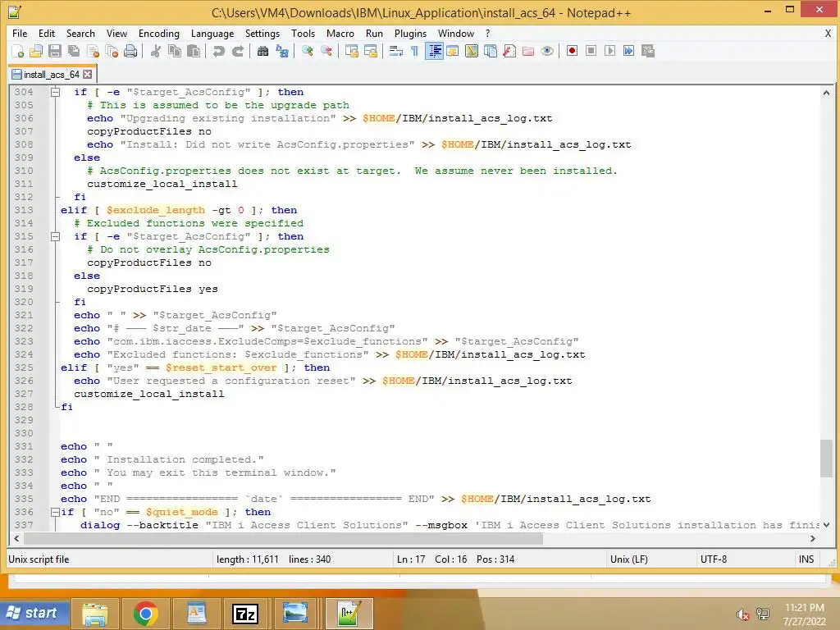Open the Plugins menu
Image resolution: width=840 pixels, height=630 pixels.
(410, 33)
